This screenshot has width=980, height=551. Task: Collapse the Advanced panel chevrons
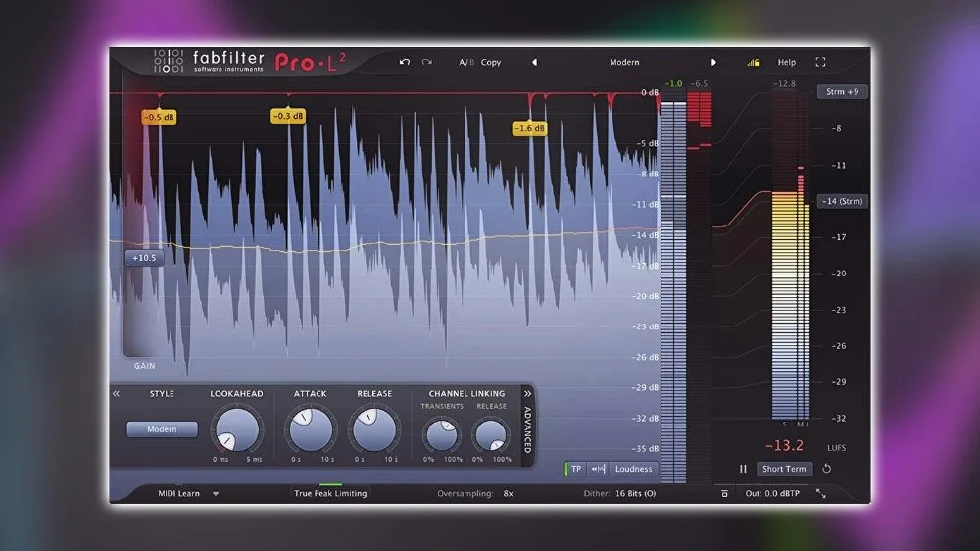click(527, 394)
